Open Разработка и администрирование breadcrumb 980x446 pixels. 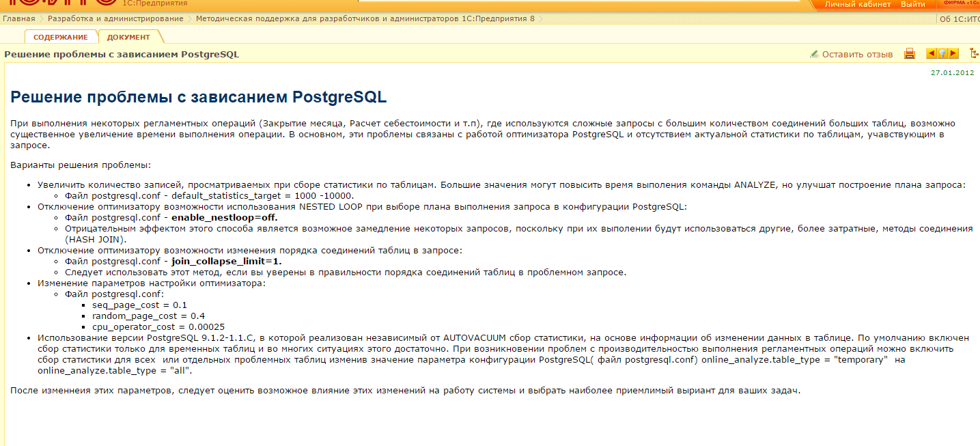point(115,18)
